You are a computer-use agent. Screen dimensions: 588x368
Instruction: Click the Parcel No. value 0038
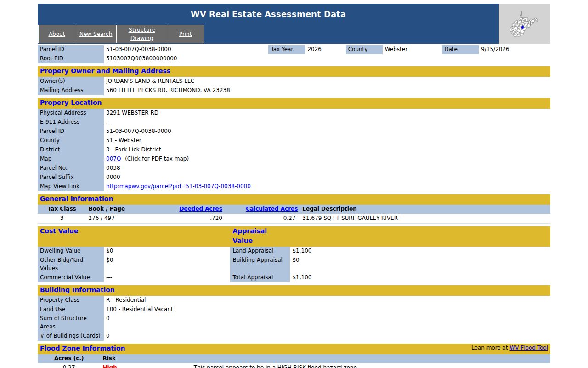(x=113, y=168)
